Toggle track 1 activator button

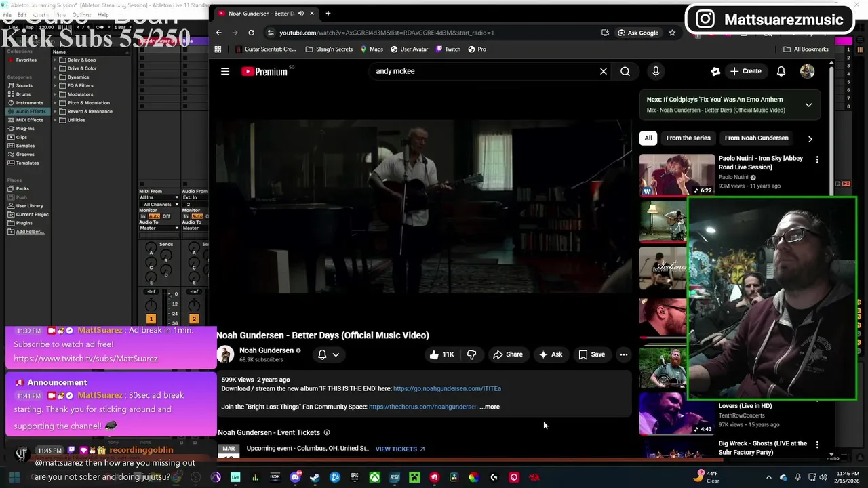(151, 319)
